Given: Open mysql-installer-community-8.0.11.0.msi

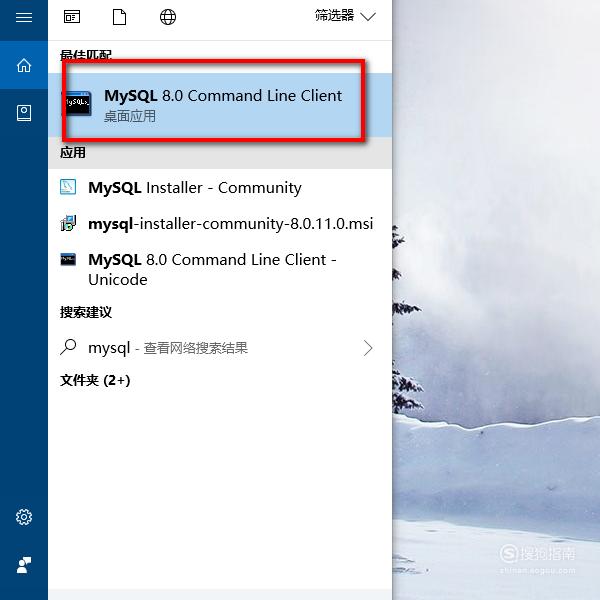Looking at the screenshot, I should click(220, 223).
